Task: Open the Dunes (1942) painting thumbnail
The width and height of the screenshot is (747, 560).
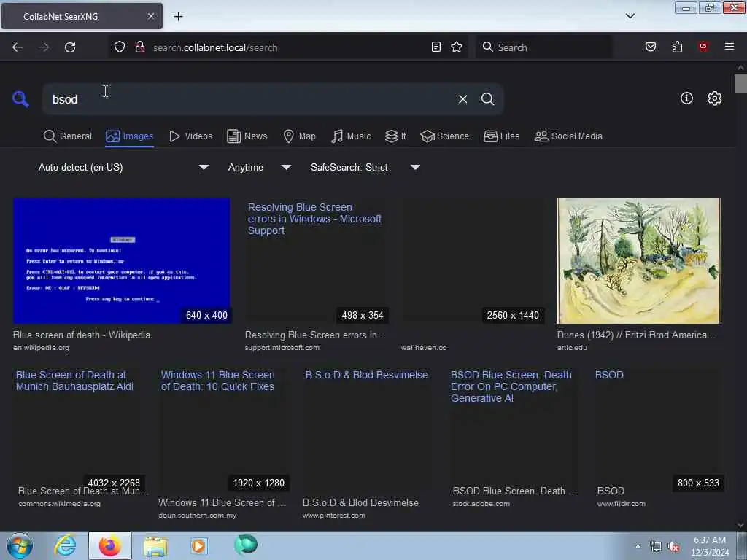Action: [x=639, y=261]
